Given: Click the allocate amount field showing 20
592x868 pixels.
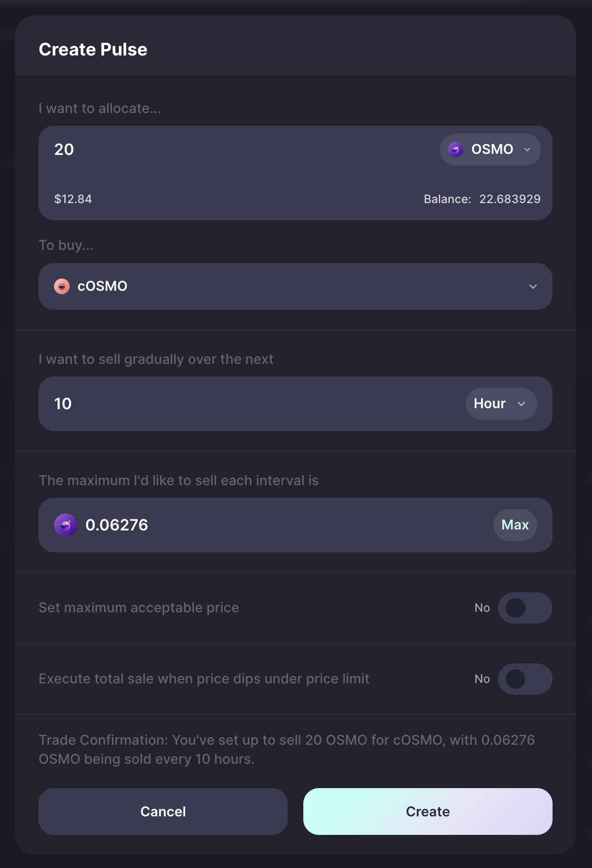Looking at the screenshot, I should point(239,150).
